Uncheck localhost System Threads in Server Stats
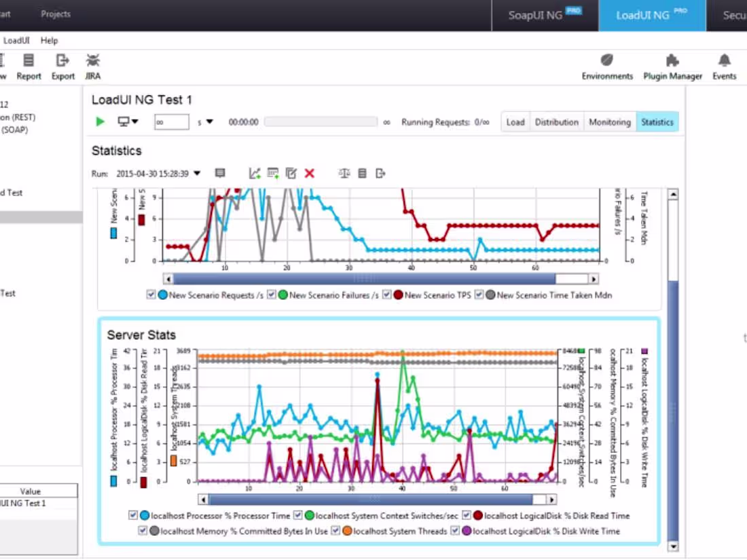The image size is (747, 560). [335, 531]
